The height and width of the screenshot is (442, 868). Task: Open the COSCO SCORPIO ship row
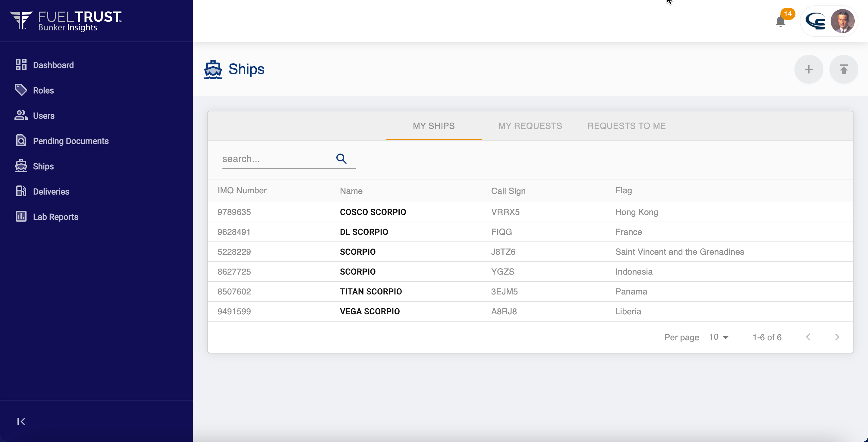(530, 212)
